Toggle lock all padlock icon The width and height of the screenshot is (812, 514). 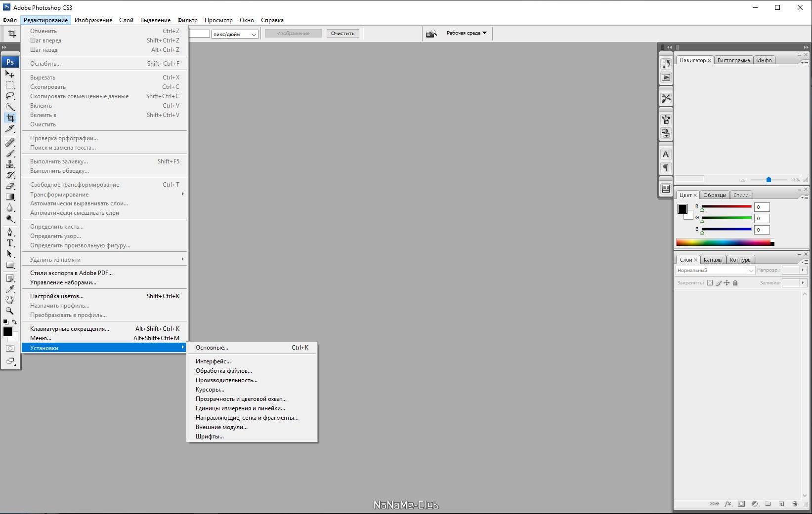point(735,283)
